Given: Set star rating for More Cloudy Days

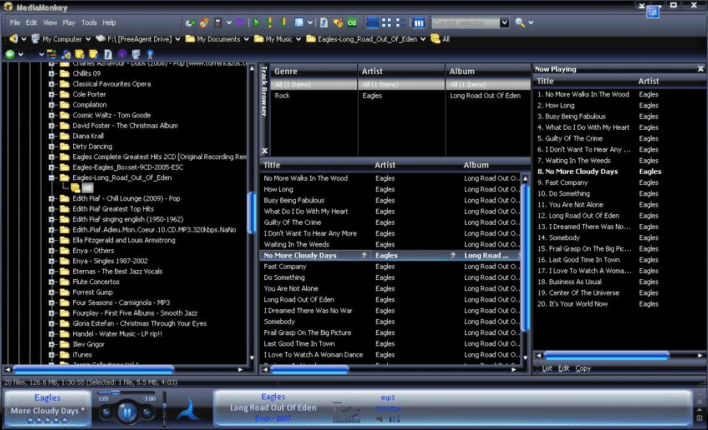Looking at the screenshot, I should tap(47, 421).
